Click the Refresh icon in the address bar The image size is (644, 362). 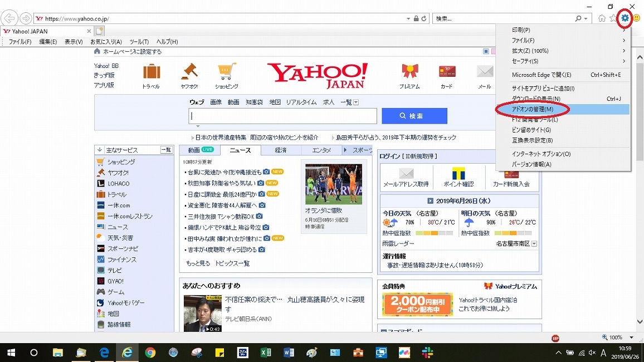coord(424,18)
